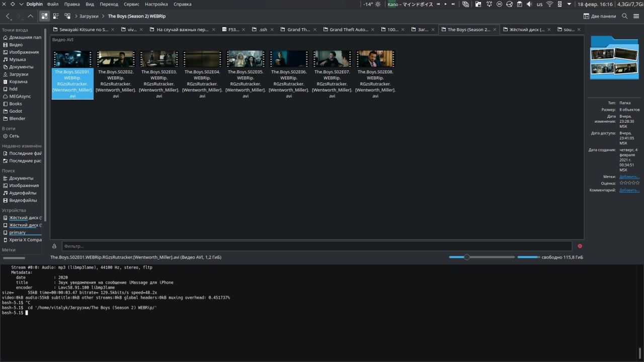
Task: Click The Boys (Season 2) WEBRip breadcrumb
Action: coord(137,16)
